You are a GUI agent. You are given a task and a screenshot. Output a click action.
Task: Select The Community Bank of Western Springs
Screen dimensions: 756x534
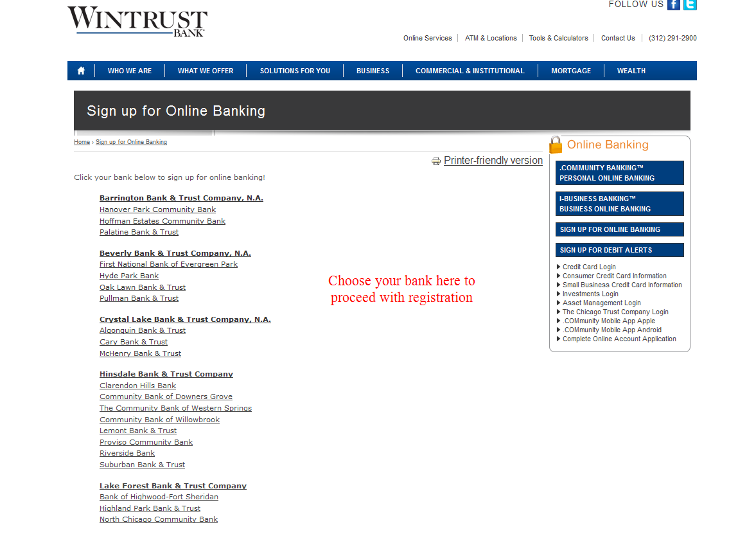(x=175, y=408)
